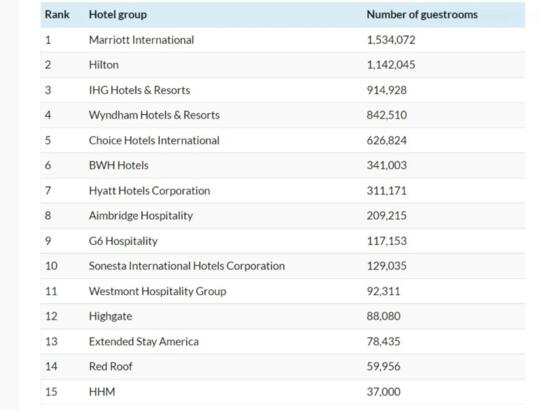Click G6 Hospitality hotel group

[x=123, y=241]
